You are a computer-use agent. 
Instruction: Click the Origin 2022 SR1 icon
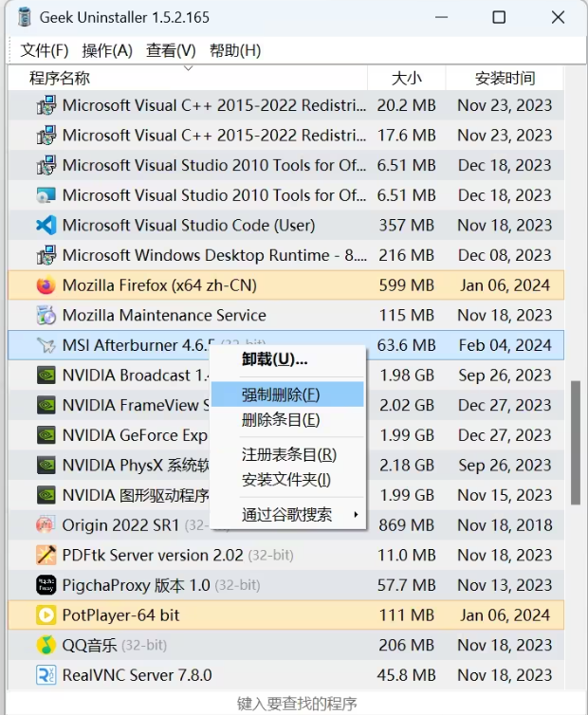coord(46,525)
